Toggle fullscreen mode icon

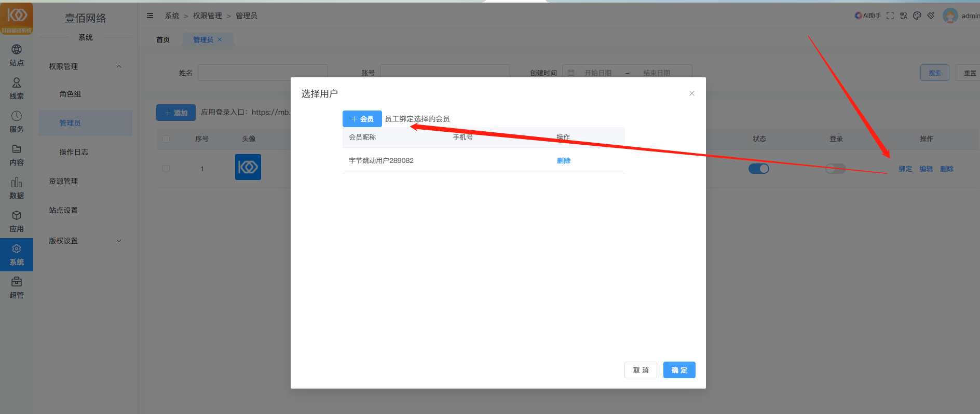point(890,16)
